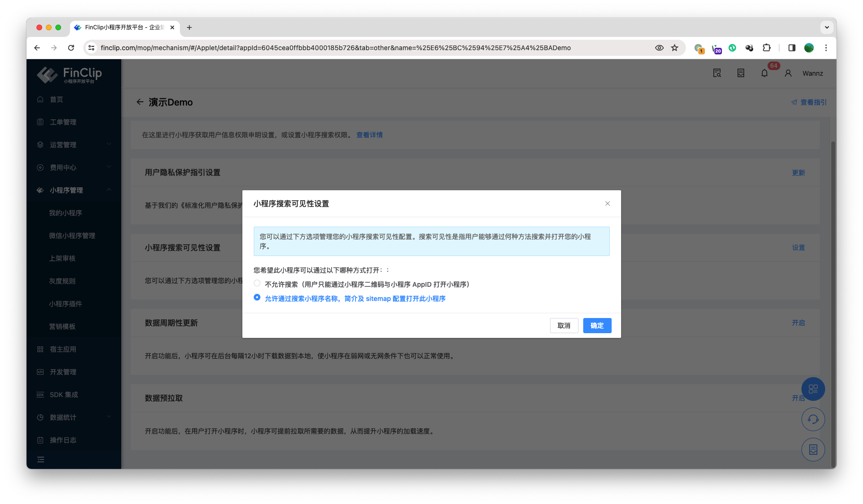Collapse sidebar using the bottom menu icon
Viewport: 863px width, 504px height.
point(41,460)
